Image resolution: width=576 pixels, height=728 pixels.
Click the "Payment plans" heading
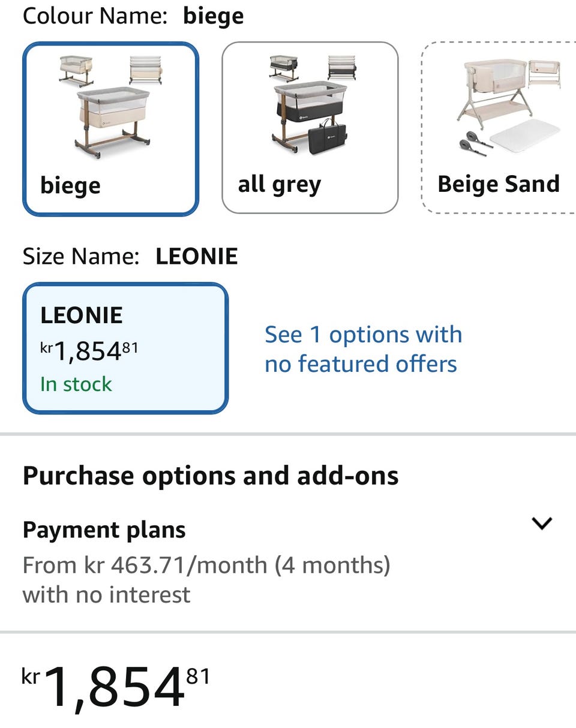point(104,530)
